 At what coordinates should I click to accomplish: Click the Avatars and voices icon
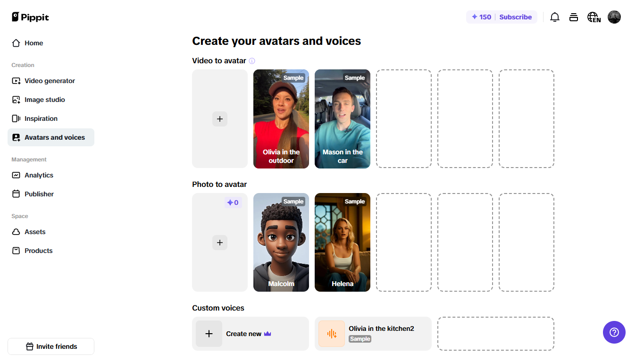coord(16,137)
